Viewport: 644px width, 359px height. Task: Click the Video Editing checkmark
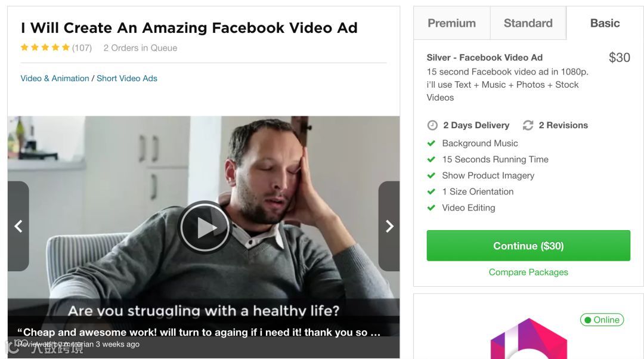(431, 208)
